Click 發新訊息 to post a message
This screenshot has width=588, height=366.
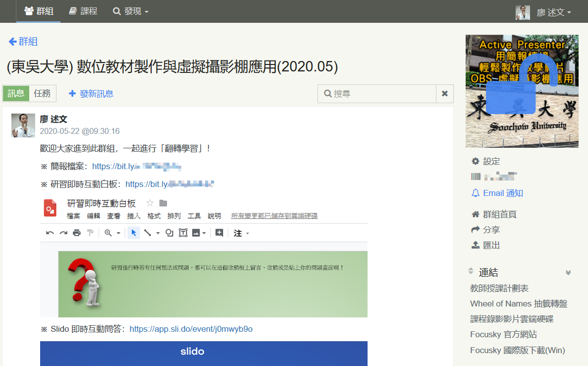(x=91, y=94)
